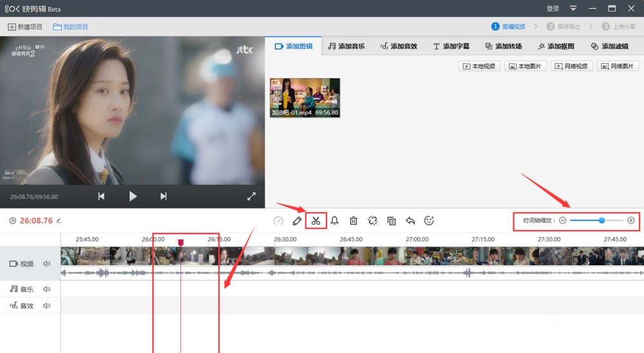This screenshot has height=353, width=644.
Task: Zoom out timeline with minus icon
Action: pyautogui.click(x=563, y=221)
